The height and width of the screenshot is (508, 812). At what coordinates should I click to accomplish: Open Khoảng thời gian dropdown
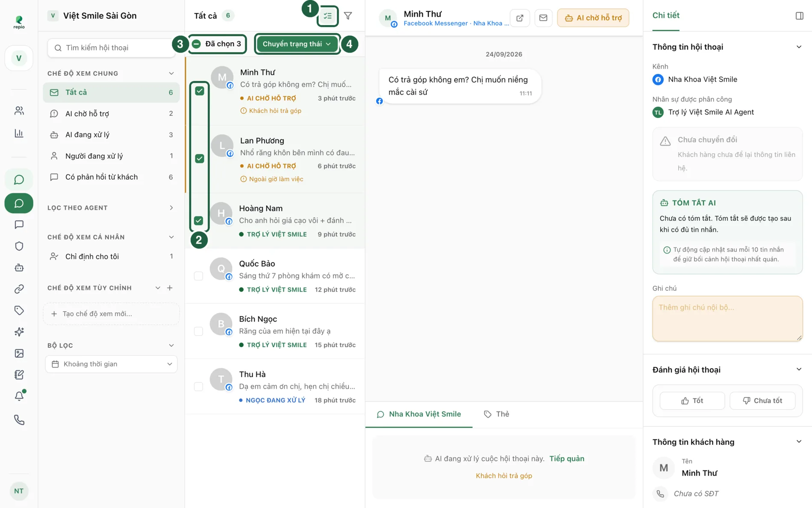tap(111, 364)
